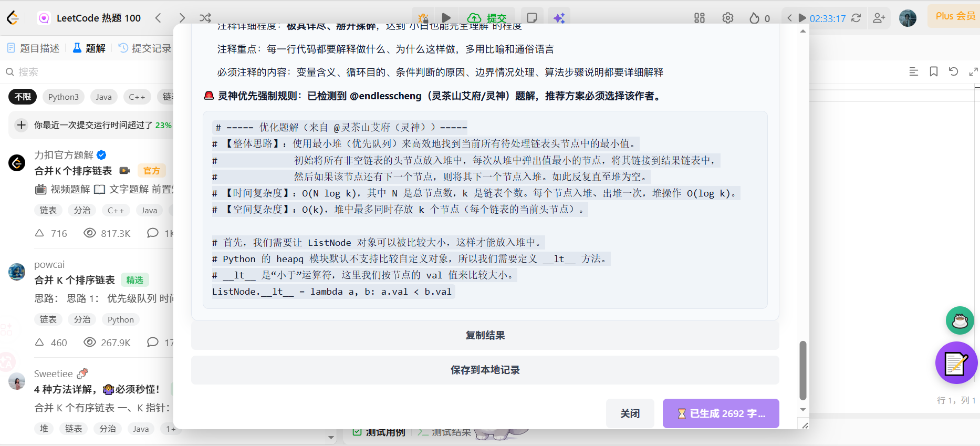
Task: Pick a random problem with shuffle icon
Action: [x=205, y=18]
